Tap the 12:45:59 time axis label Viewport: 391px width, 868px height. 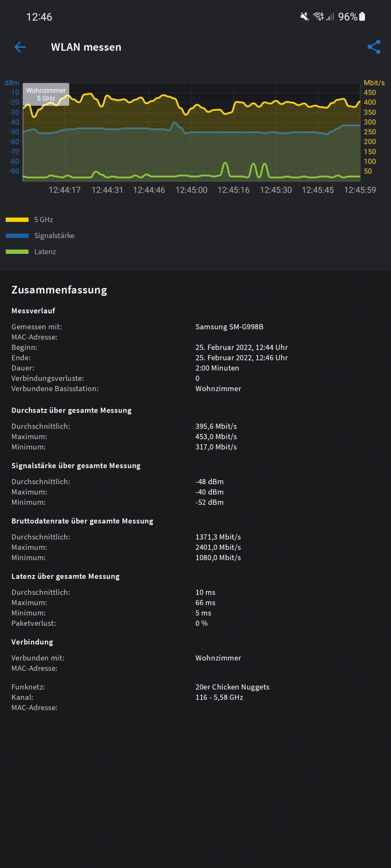click(360, 190)
